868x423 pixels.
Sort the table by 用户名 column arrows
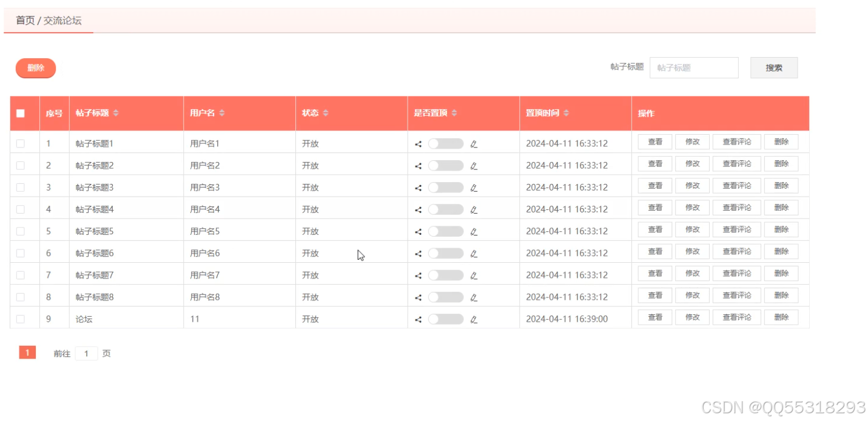point(221,113)
